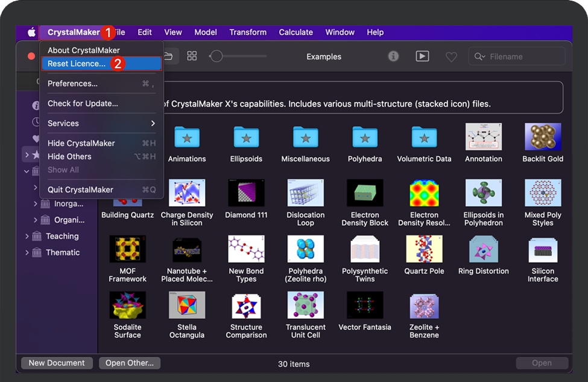Image resolution: width=588 pixels, height=382 pixels.
Task: Open the Transform menu
Action: click(247, 33)
